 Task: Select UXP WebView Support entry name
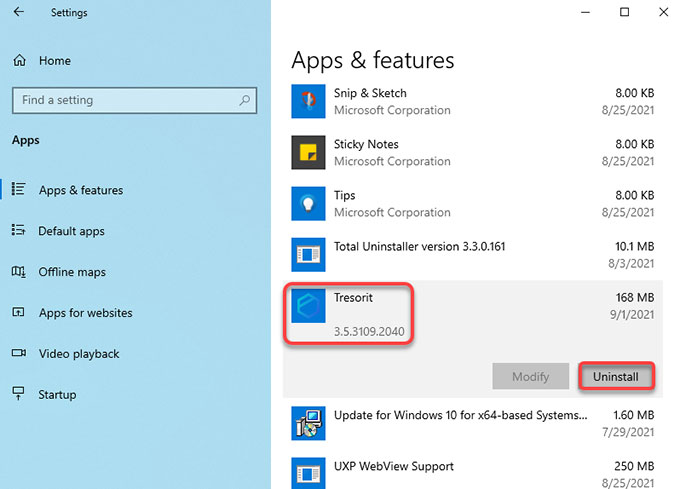393,466
